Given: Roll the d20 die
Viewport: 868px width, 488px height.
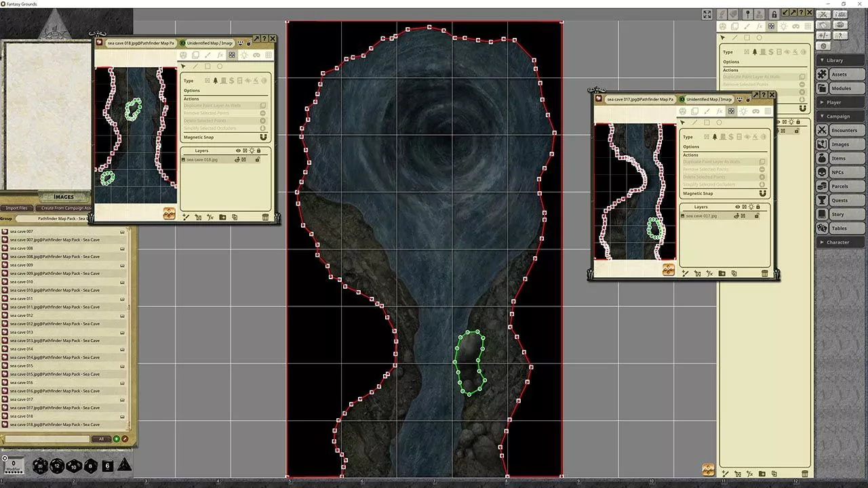Looking at the screenshot, I should click(x=40, y=466).
